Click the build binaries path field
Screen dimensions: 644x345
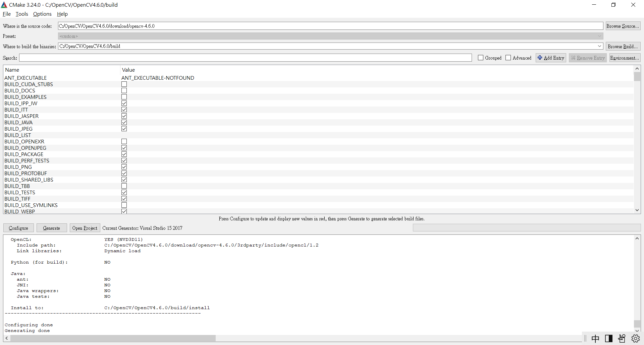pos(327,46)
